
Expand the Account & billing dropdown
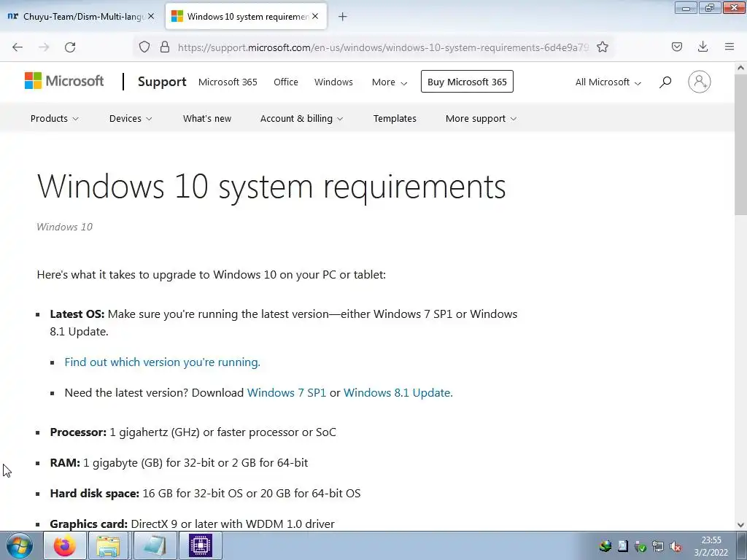(301, 119)
